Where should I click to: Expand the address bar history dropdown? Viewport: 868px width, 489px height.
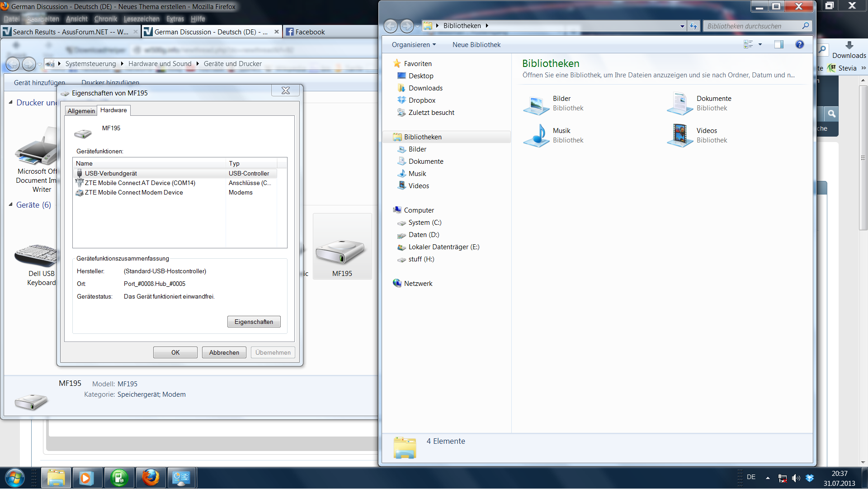point(682,26)
